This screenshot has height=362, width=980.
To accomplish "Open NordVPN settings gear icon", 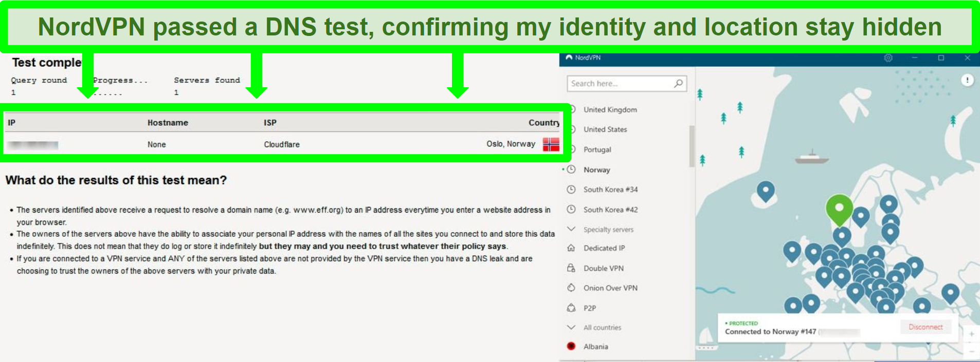I will point(888,58).
